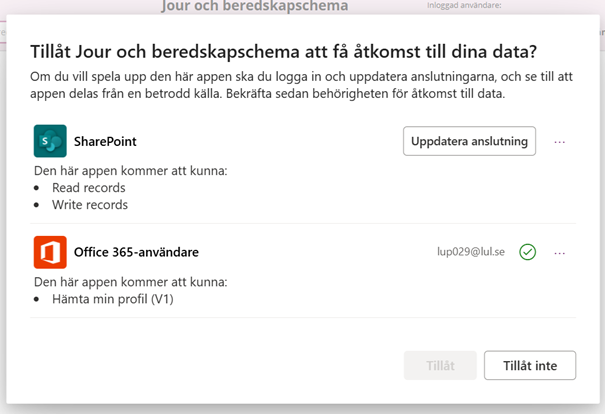Click the dialog description paragraph about betrodd källa
The width and height of the screenshot is (605, 414).
[301, 85]
